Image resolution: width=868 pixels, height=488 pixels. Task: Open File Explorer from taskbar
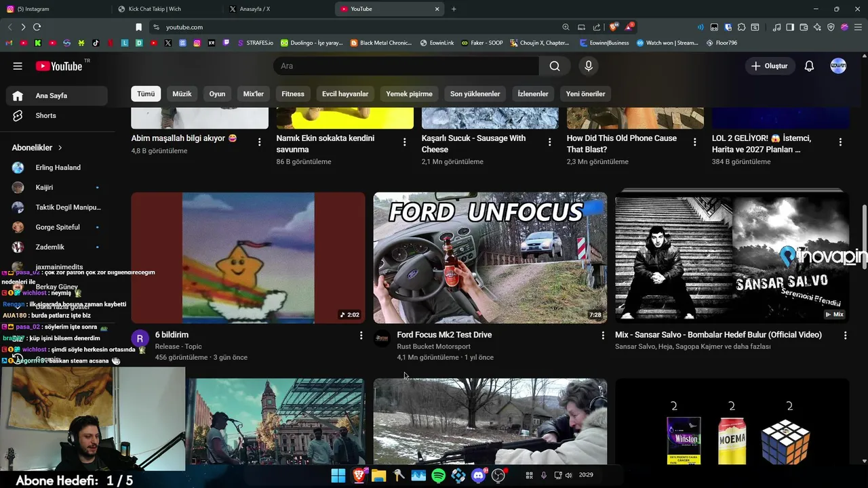click(x=378, y=476)
